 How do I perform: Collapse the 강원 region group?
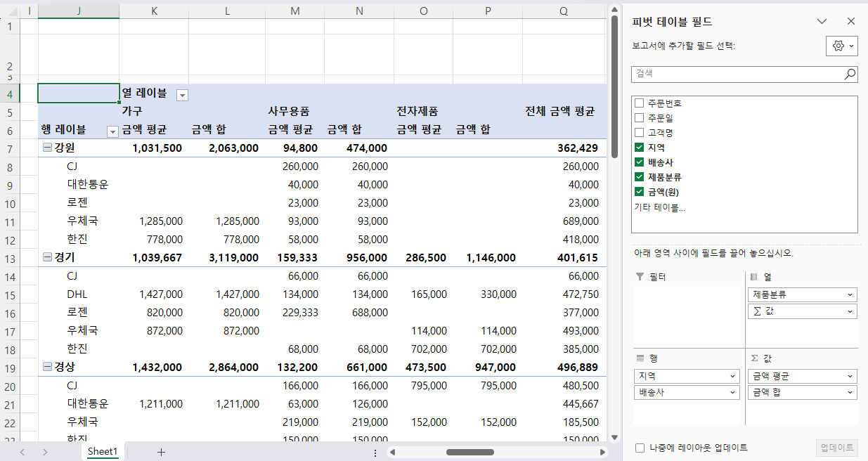tap(47, 148)
